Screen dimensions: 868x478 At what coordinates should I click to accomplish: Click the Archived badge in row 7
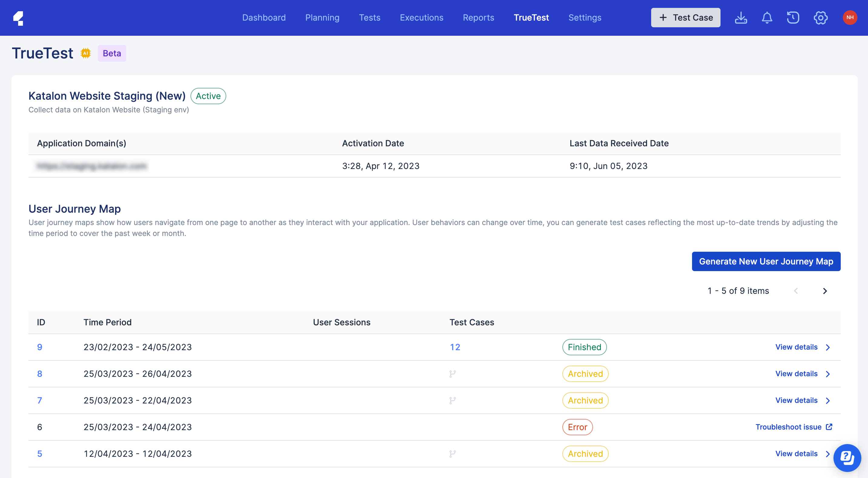585,400
